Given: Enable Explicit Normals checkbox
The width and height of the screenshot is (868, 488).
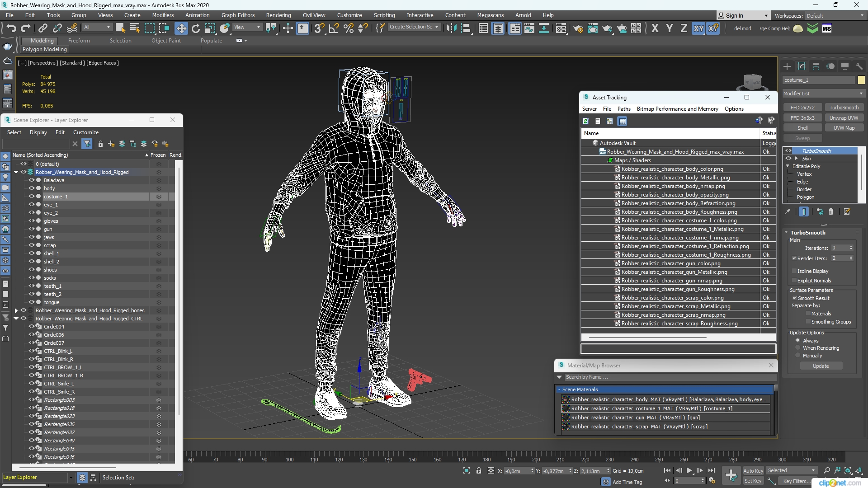Looking at the screenshot, I should click(x=794, y=281).
